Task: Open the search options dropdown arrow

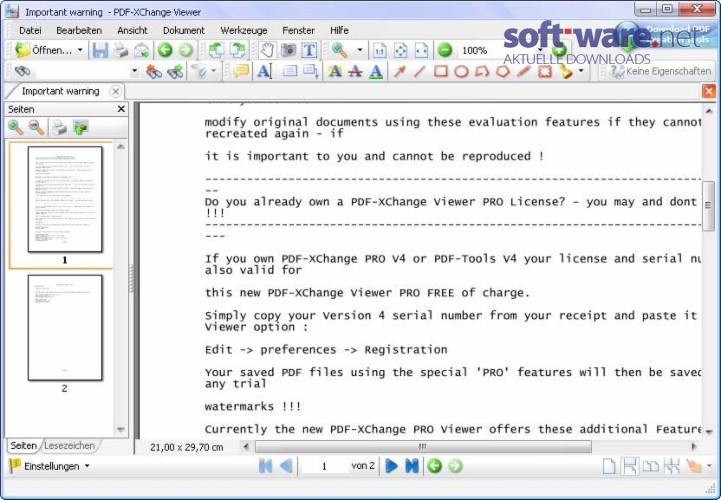Action: tap(213, 71)
